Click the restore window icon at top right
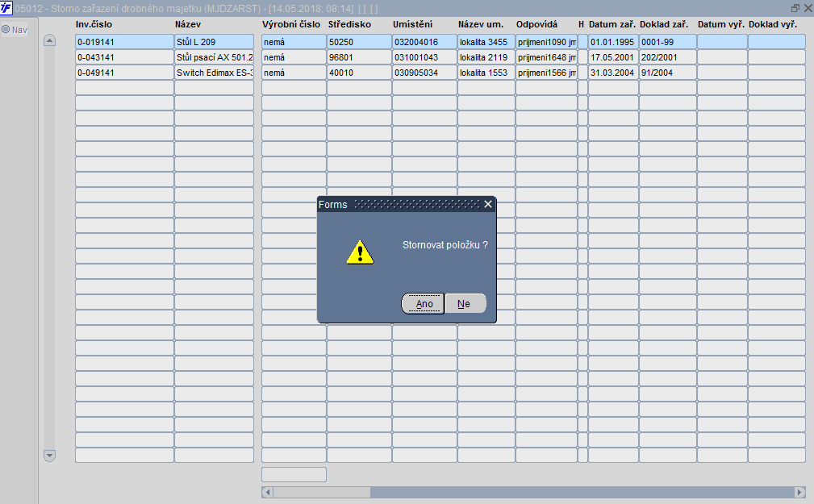The height and width of the screenshot is (504, 814). [795, 8]
